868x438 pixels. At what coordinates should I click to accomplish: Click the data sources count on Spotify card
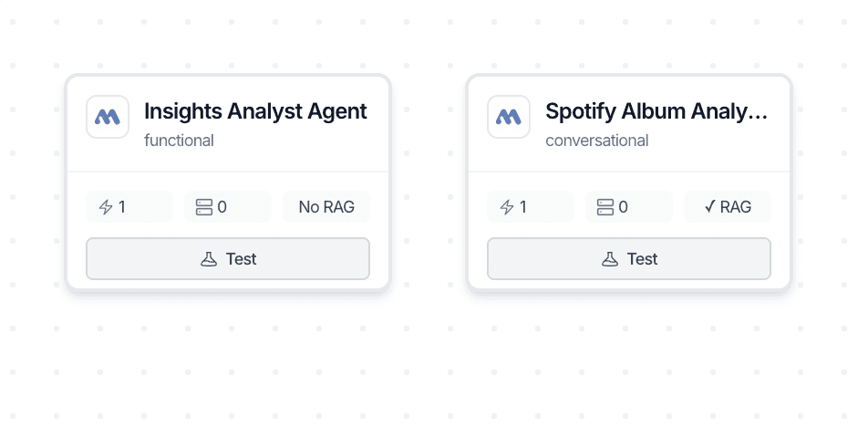628,207
